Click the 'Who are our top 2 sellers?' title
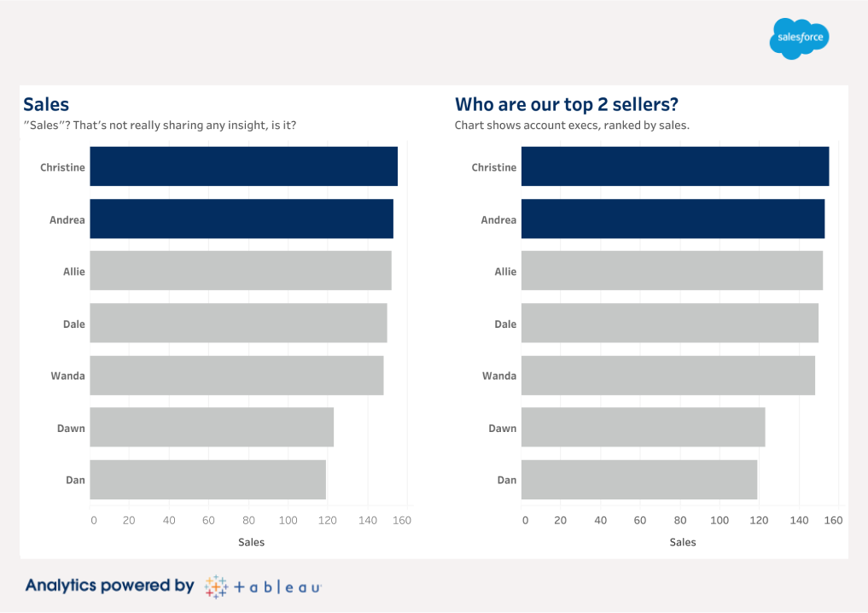 coord(567,104)
